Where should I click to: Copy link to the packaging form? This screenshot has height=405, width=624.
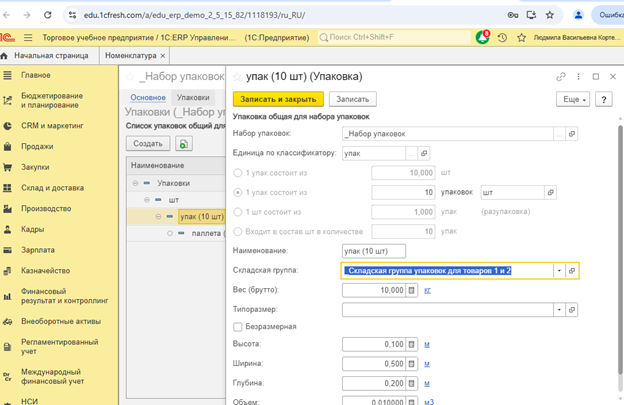tap(561, 76)
